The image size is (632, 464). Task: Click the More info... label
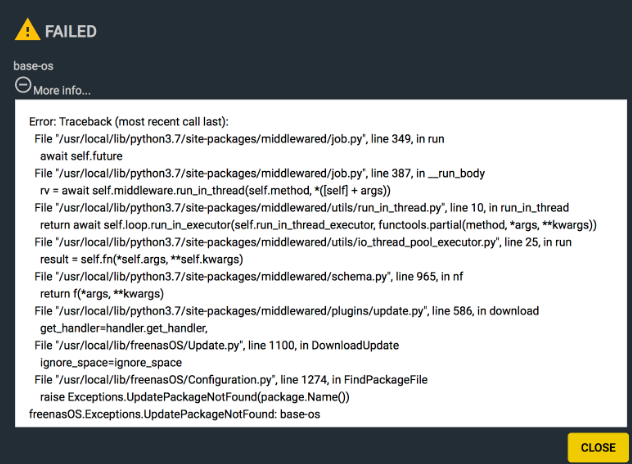tap(62, 90)
